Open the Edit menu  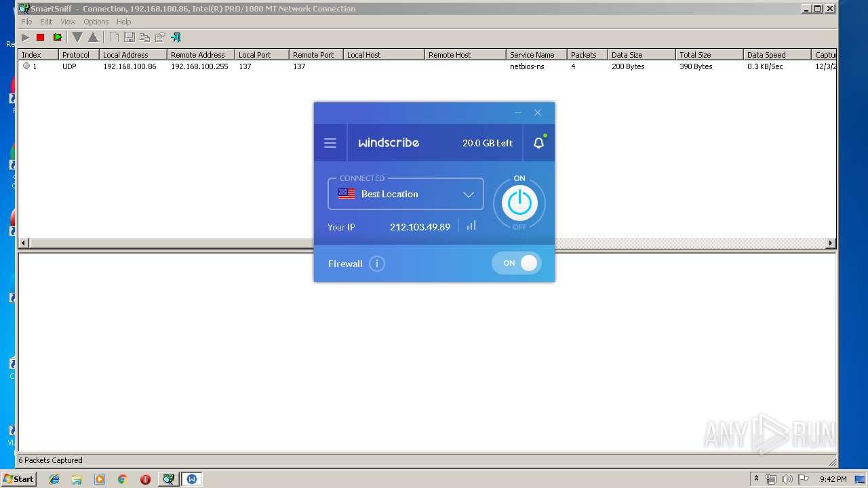tap(46, 22)
